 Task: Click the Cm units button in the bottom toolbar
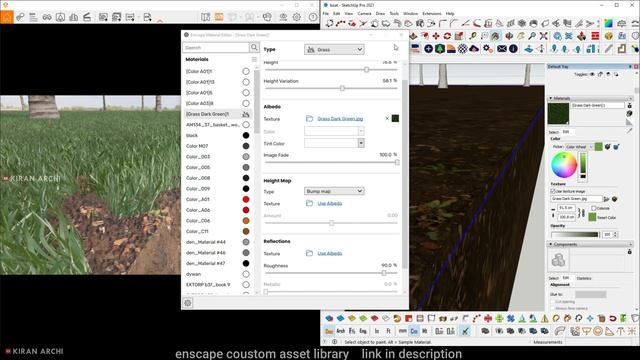(414, 331)
